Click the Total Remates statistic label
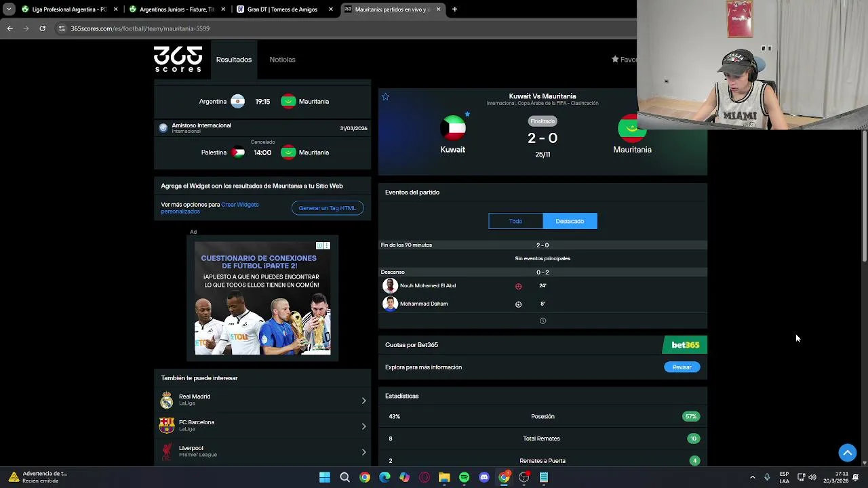Viewport: 868px width, 488px height. (541, 439)
